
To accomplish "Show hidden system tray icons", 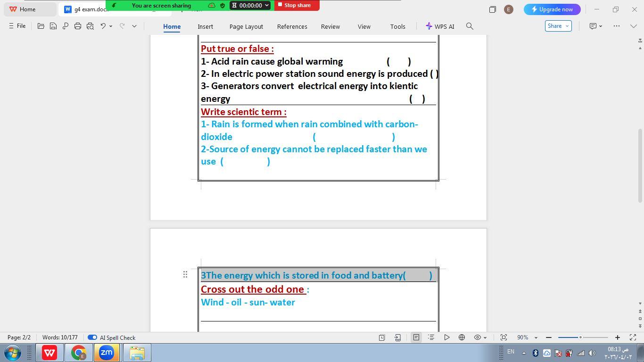I will [523, 353].
